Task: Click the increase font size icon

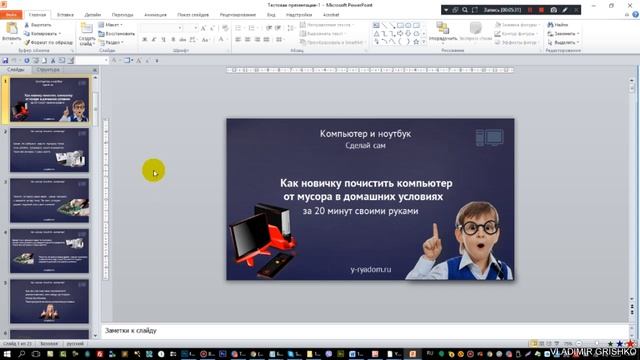Action: pos(203,28)
